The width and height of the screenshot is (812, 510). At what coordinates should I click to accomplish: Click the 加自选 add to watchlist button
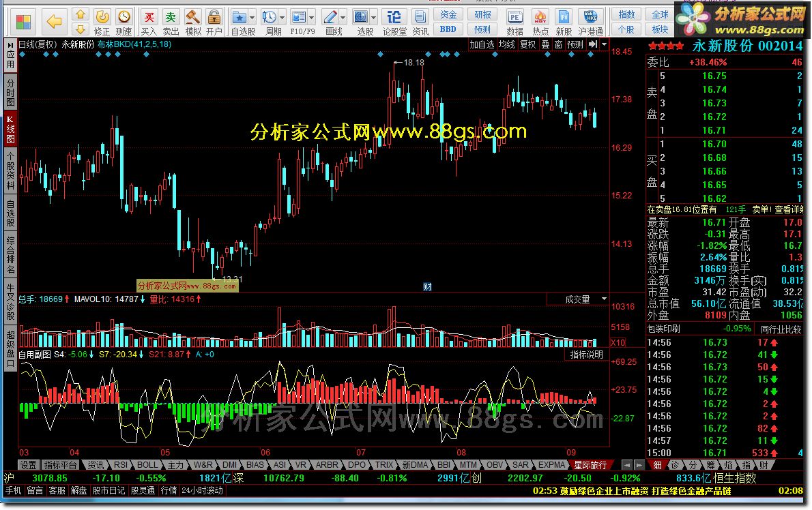pyautogui.click(x=482, y=44)
